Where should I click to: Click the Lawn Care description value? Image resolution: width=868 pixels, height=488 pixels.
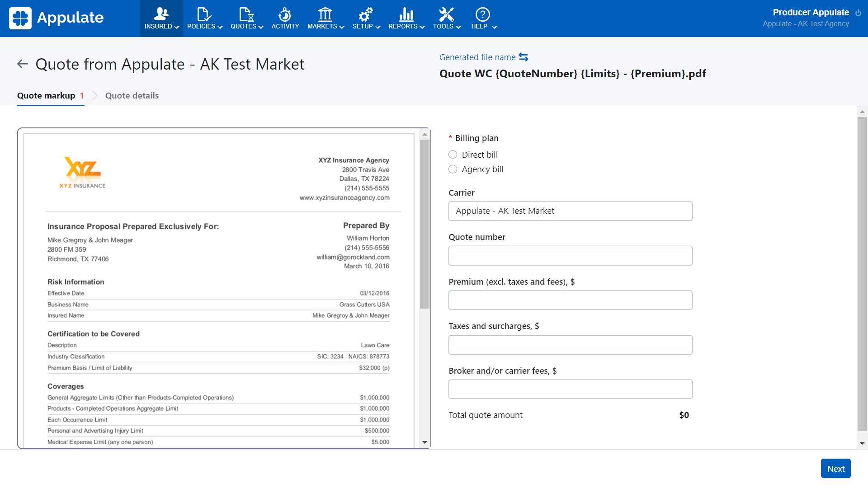pos(375,345)
